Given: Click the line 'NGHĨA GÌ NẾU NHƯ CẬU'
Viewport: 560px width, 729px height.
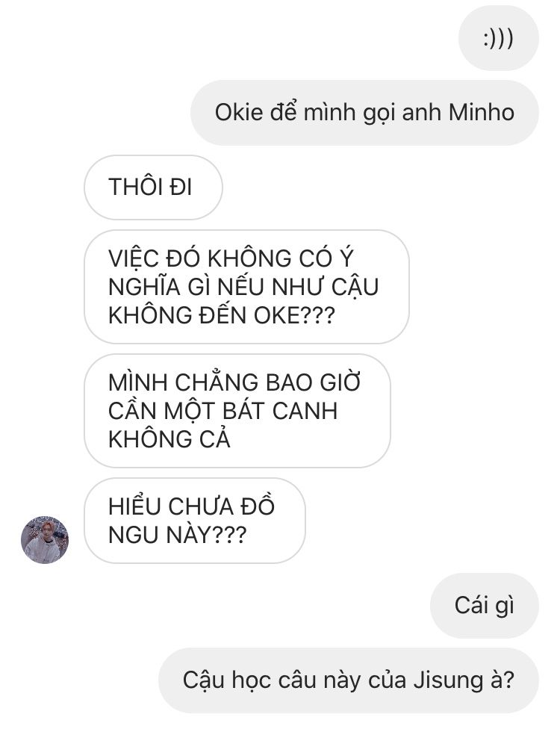Looking at the screenshot, I should pos(243,287).
